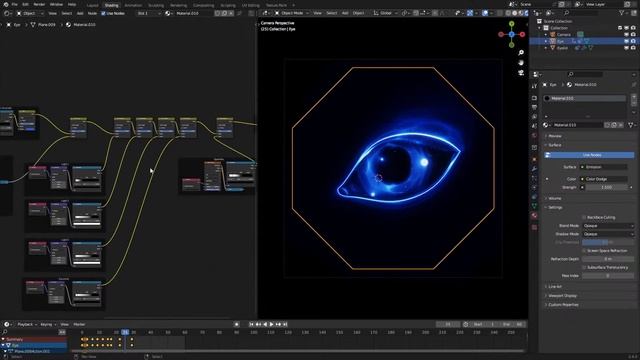Open the 3D viewport editor type selector

pos(266,13)
